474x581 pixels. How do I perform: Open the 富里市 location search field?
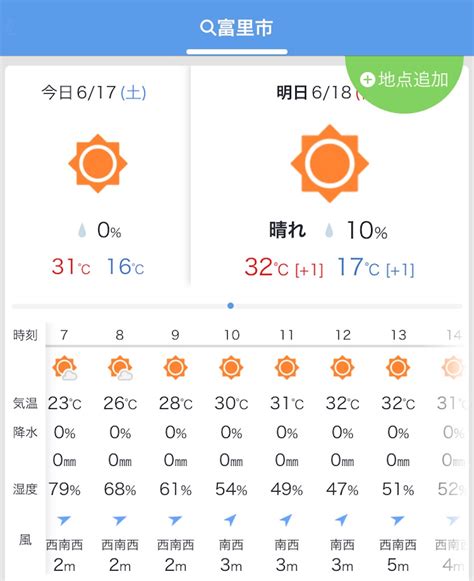236,28
